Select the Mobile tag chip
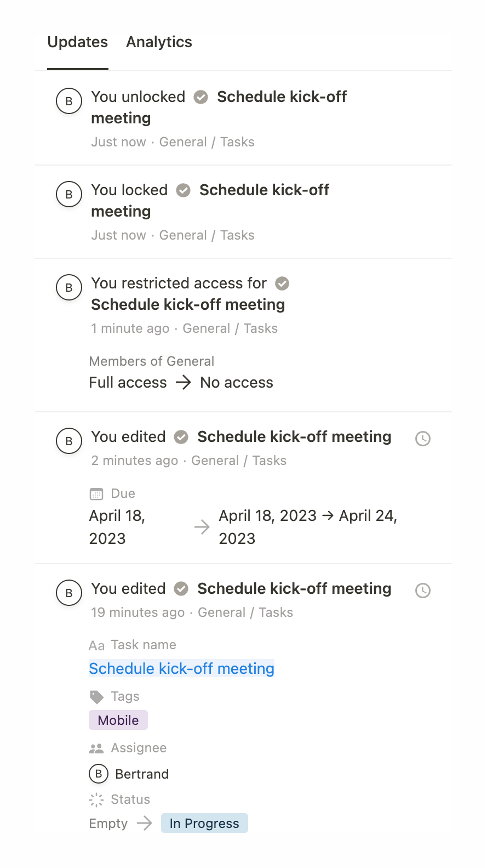Screen dimensions: 487x868 pos(118,720)
